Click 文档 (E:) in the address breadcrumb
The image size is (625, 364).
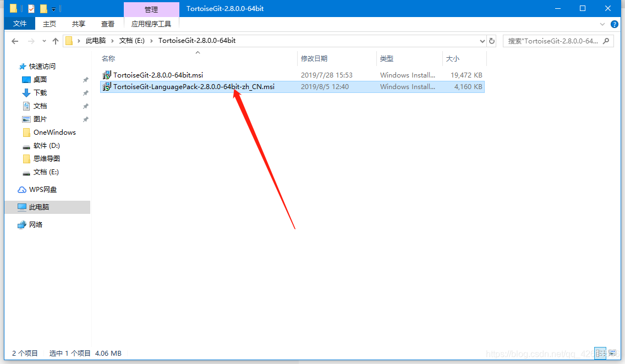tap(132, 41)
